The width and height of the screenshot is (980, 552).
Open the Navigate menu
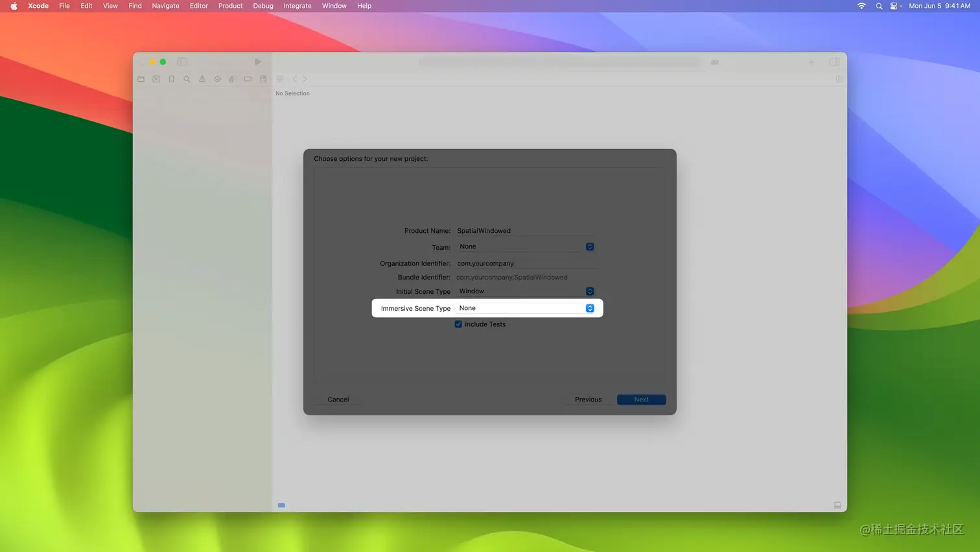165,6
